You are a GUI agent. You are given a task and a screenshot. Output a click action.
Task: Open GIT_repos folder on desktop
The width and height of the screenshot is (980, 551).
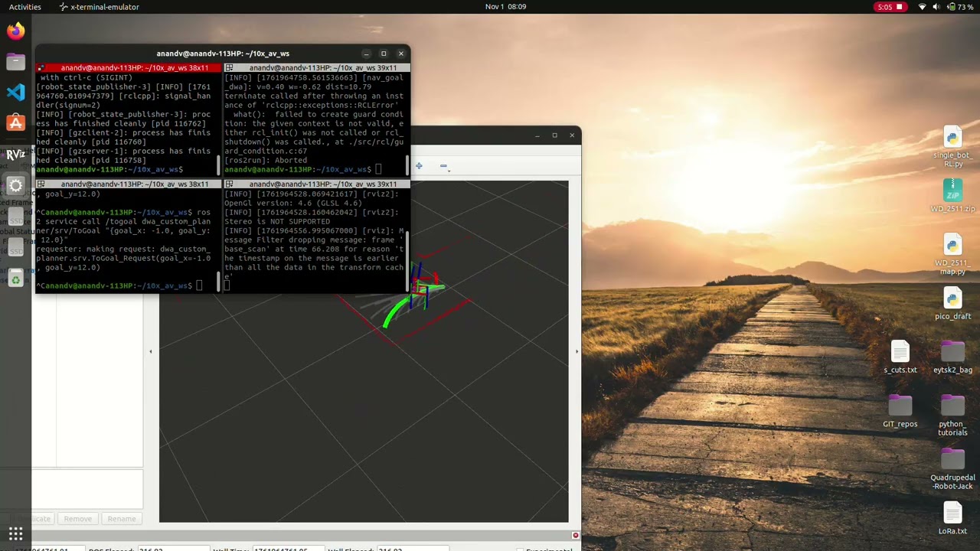click(900, 411)
